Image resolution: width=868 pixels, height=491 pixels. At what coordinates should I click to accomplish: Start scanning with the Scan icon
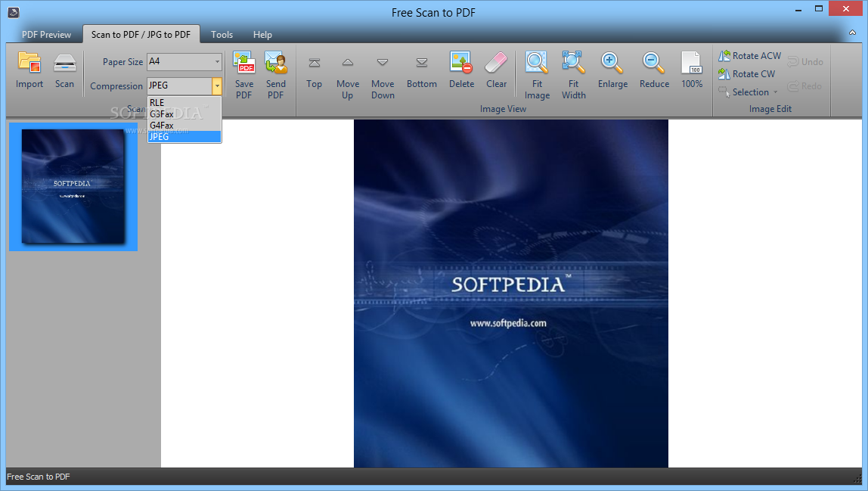point(64,64)
